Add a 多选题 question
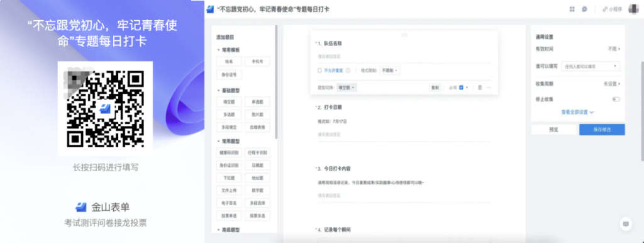The height and width of the screenshot is (243, 644). point(229,115)
